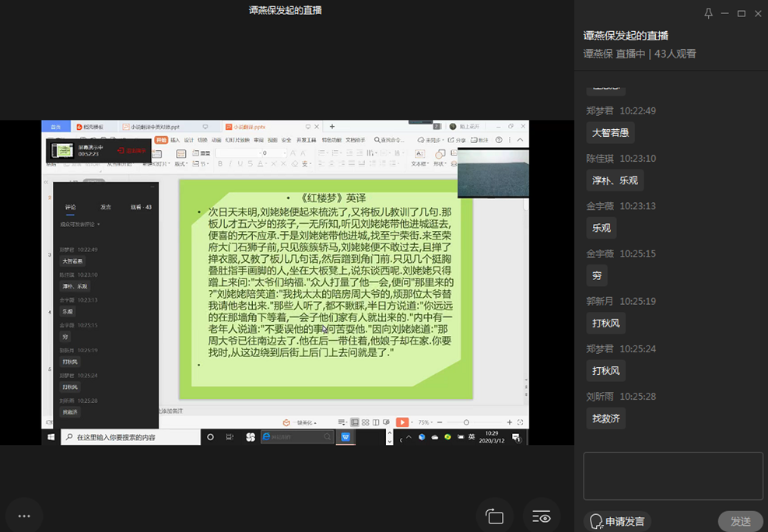
Task: Click the Cortana circle icon in the taskbar
Action: 210,437
